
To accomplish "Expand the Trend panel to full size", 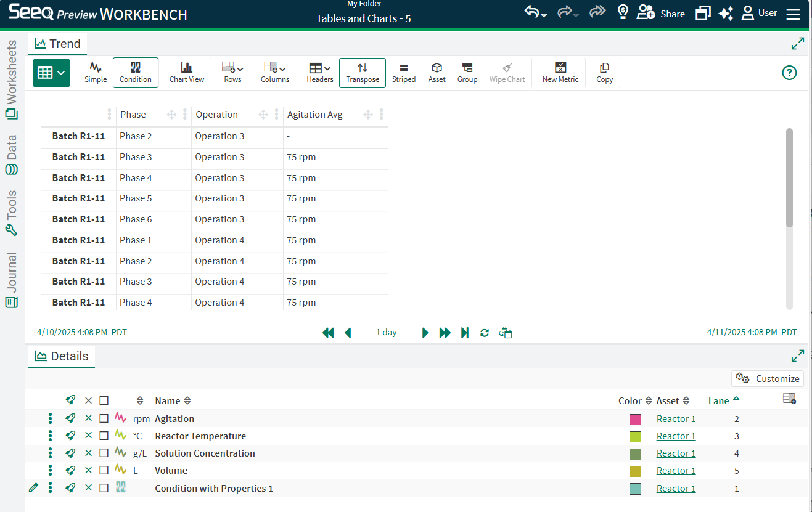I will pos(797,44).
